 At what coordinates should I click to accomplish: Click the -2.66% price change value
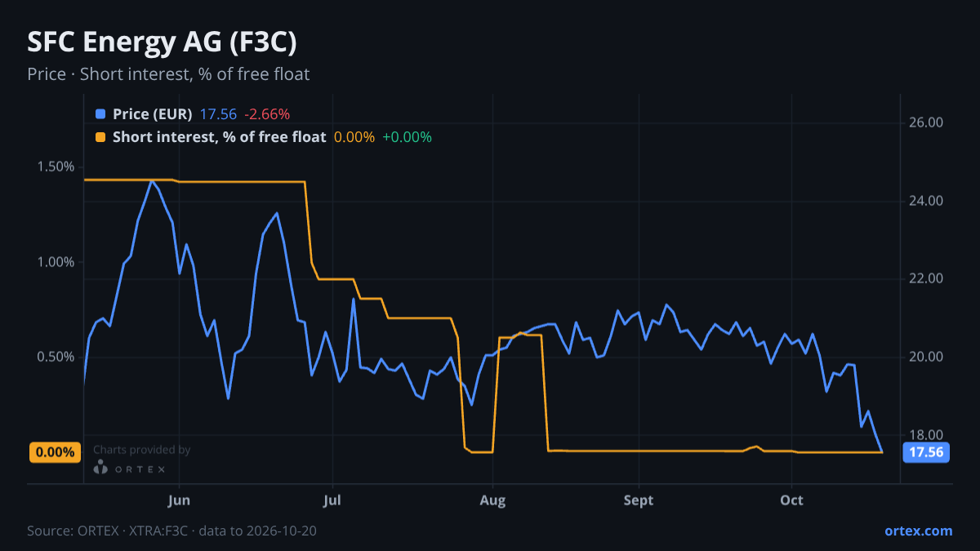267,114
